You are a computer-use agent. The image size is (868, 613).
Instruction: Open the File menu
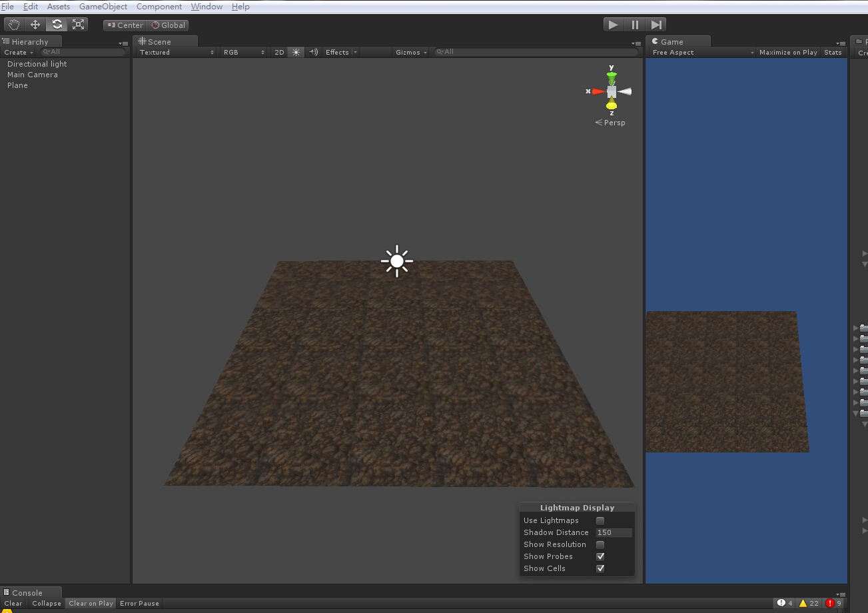pos(7,7)
